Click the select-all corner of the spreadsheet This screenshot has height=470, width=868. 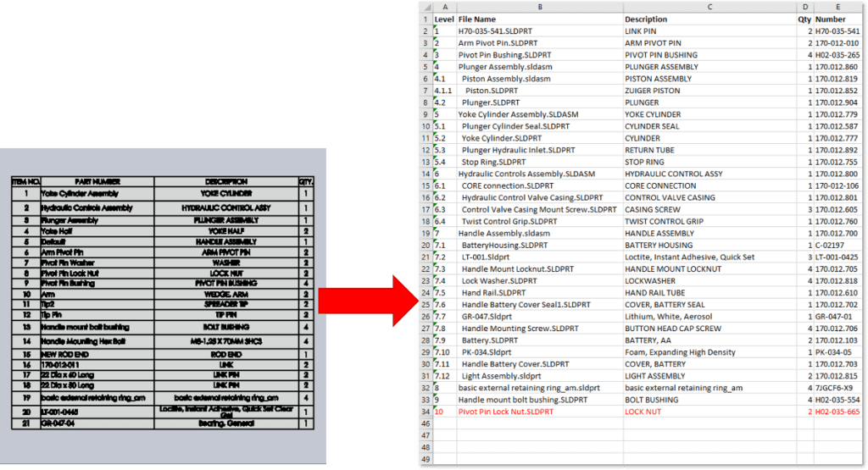(x=427, y=7)
